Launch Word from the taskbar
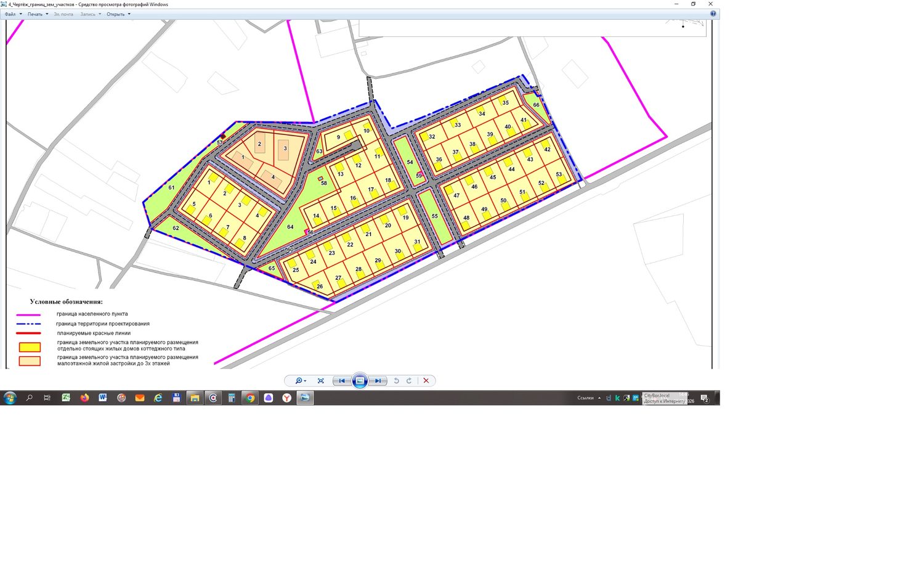This screenshot has height=575, width=924. pos(103,398)
